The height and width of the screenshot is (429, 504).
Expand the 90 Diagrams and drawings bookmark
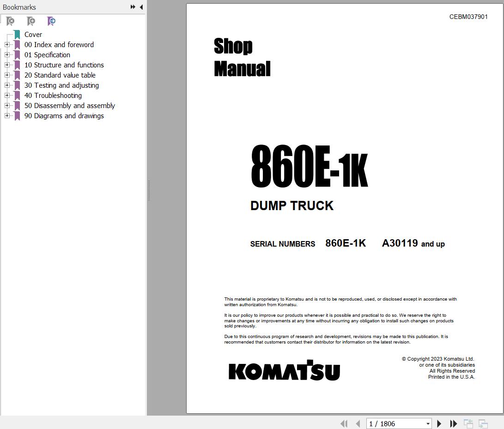click(7, 116)
